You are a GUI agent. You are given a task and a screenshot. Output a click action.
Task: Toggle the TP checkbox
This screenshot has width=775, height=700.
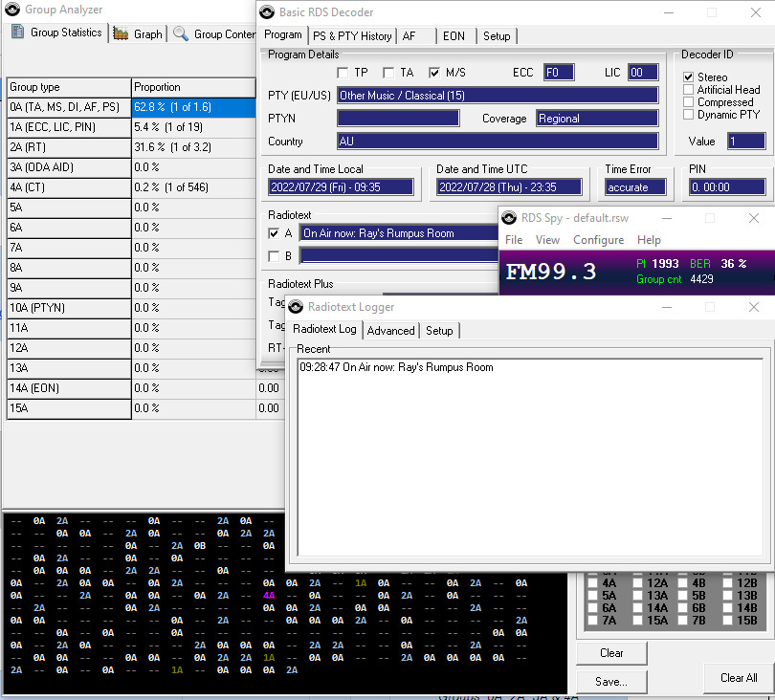point(343,73)
